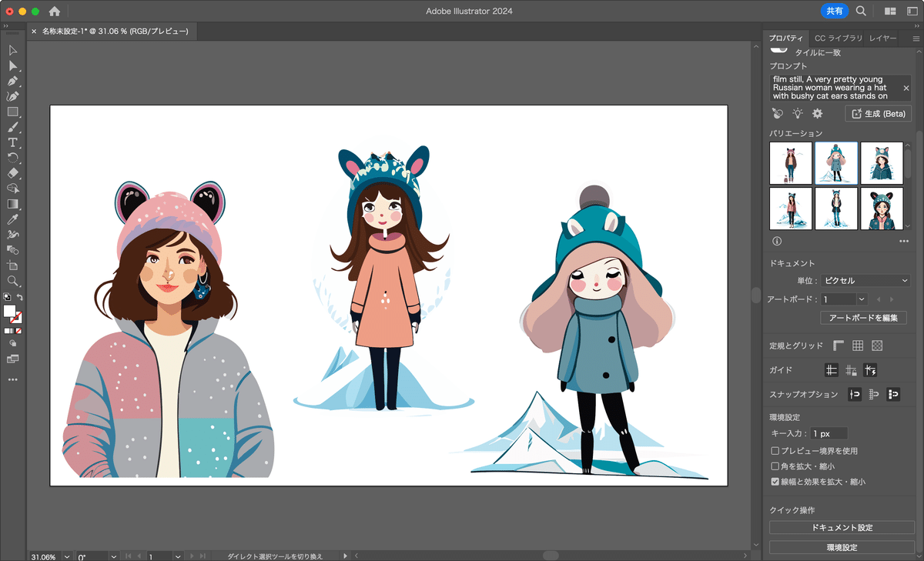Open the zoom level dropdown at 31.06%

(x=67, y=556)
